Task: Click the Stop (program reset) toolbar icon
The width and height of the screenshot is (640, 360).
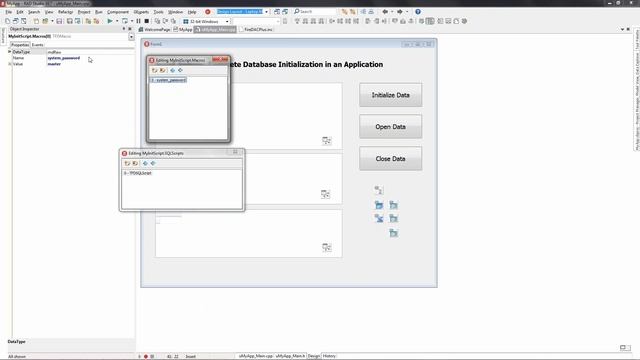Action: click(x=147, y=21)
